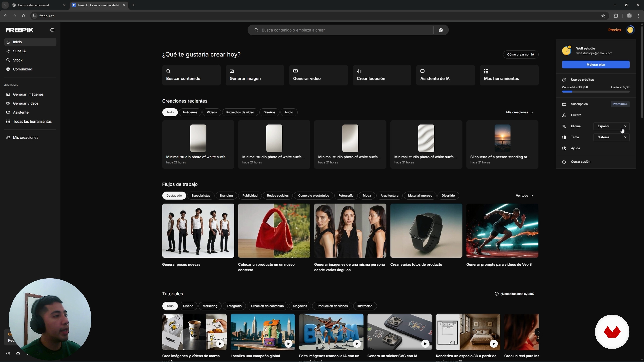Open Más herramientas card

click(x=509, y=75)
